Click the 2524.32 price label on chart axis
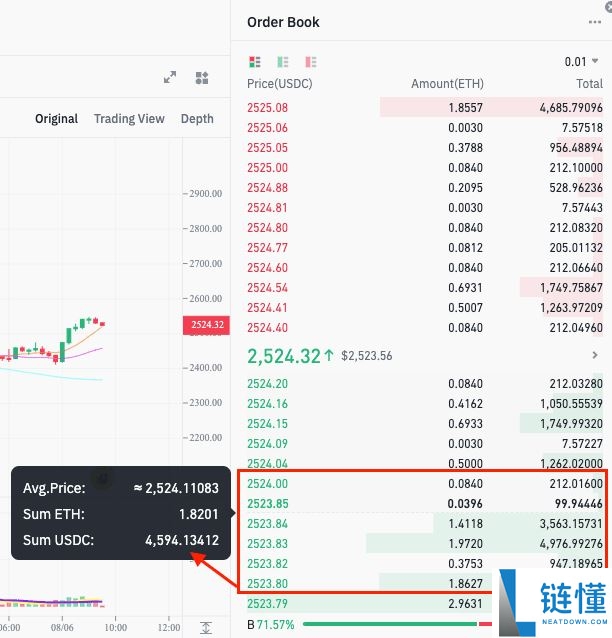The width and height of the screenshot is (612, 638). click(207, 325)
